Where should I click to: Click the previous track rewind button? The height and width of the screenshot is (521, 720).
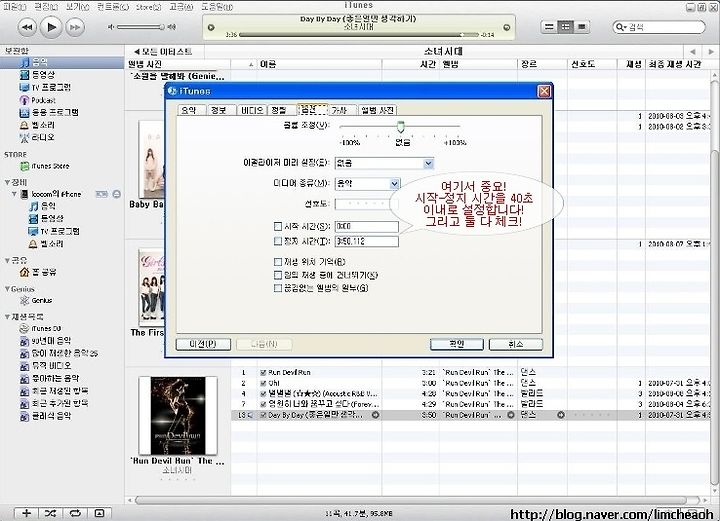[x=27, y=28]
